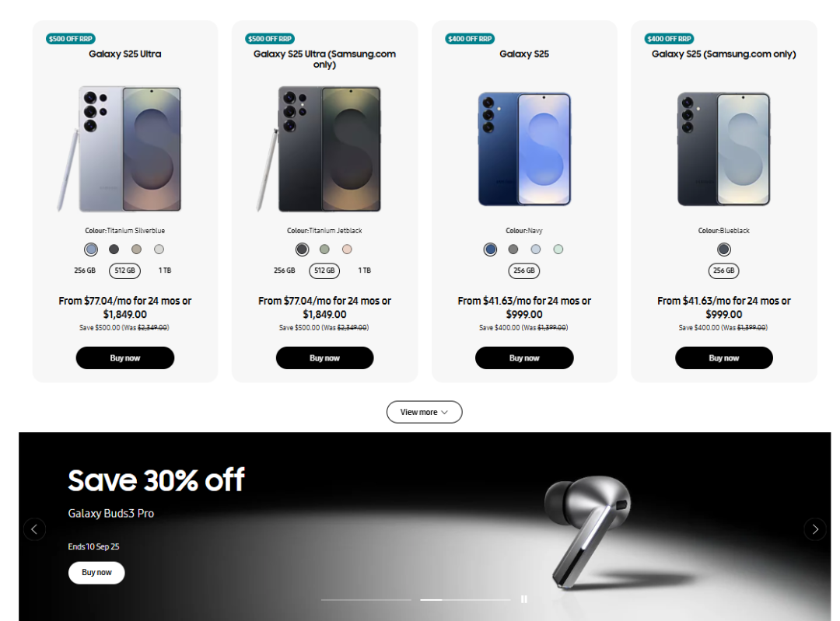Choose the green swatch on Samsung.com-only S25 Ultra

point(324,249)
